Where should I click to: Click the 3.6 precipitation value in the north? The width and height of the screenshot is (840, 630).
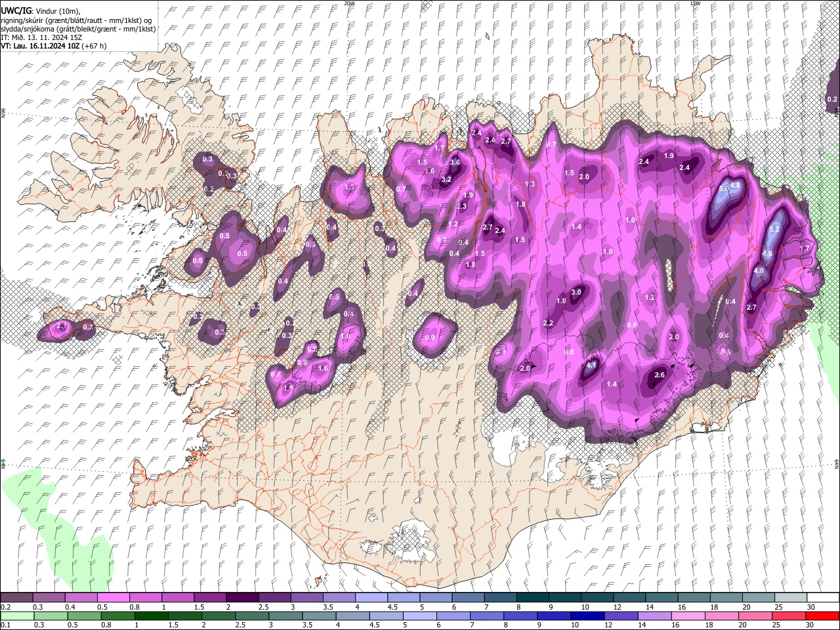click(455, 162)
